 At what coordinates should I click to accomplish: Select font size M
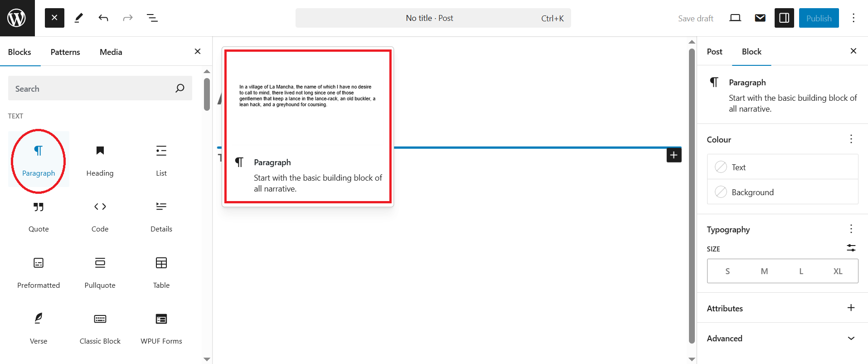[x=764, y=271]
